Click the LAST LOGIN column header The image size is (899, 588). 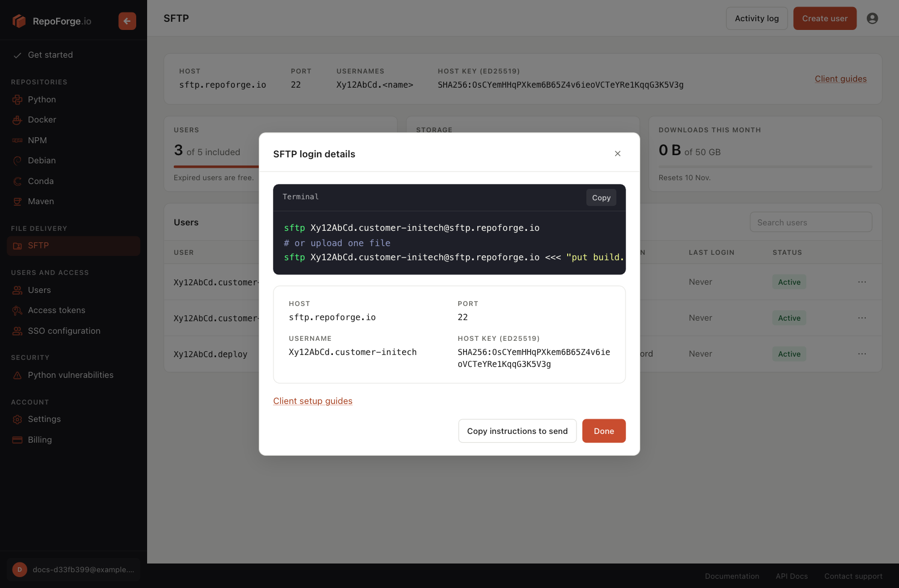[712, 253]
